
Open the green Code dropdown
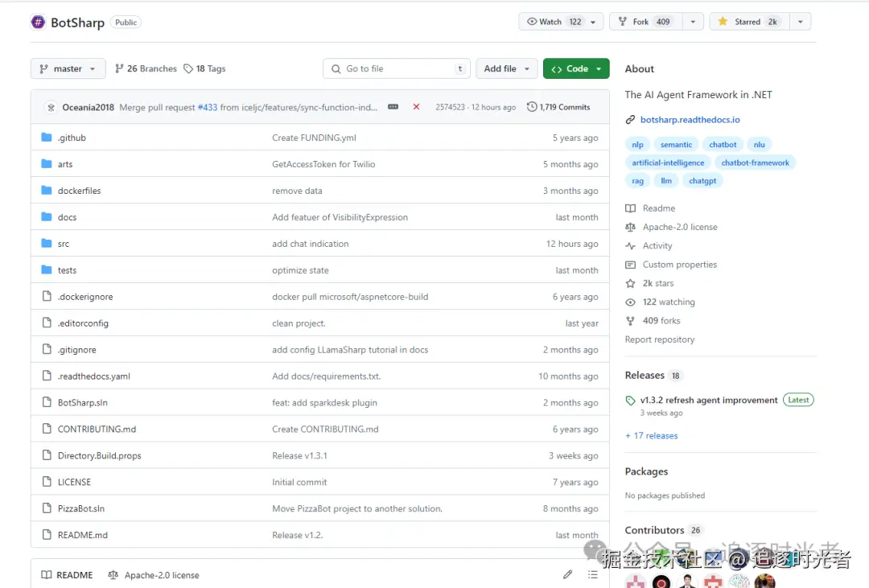point(576,68)
